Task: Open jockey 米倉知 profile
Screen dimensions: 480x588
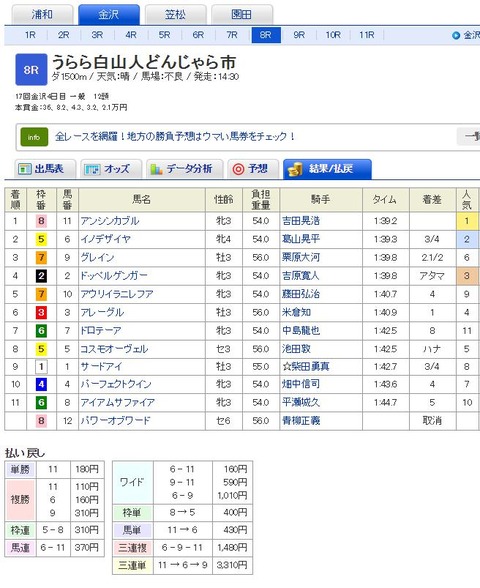Action: click(297, 312)
